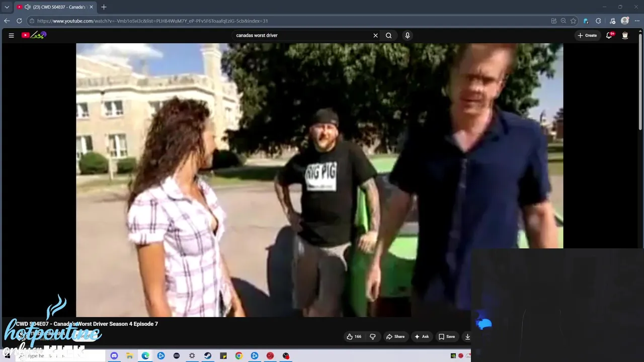Image resolution: width=644 pixels, height=362 pixels.
Task: Click inside the 'canadas worst driver' search field
Action: (302, 35)
